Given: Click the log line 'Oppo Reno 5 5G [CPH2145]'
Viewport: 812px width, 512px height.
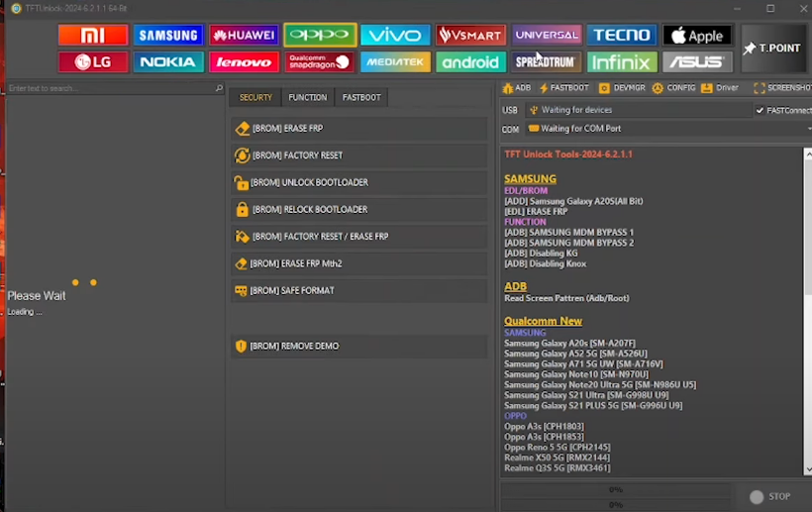Looking at the screenshot, I should point(558,448).
